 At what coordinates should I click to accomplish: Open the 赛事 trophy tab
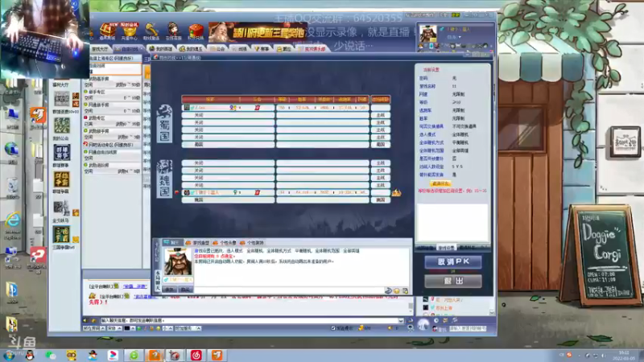tap(262, 49)
